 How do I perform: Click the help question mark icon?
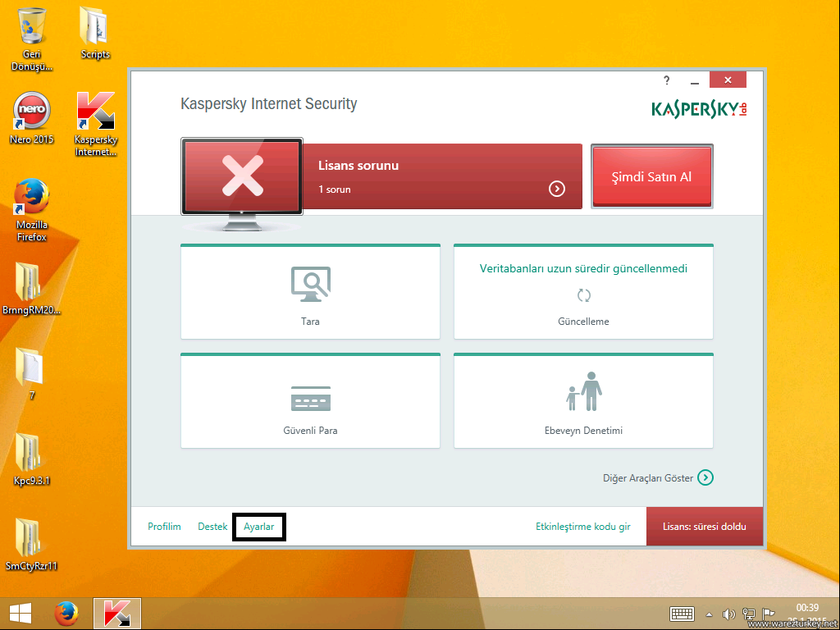(x=666, y=80)
